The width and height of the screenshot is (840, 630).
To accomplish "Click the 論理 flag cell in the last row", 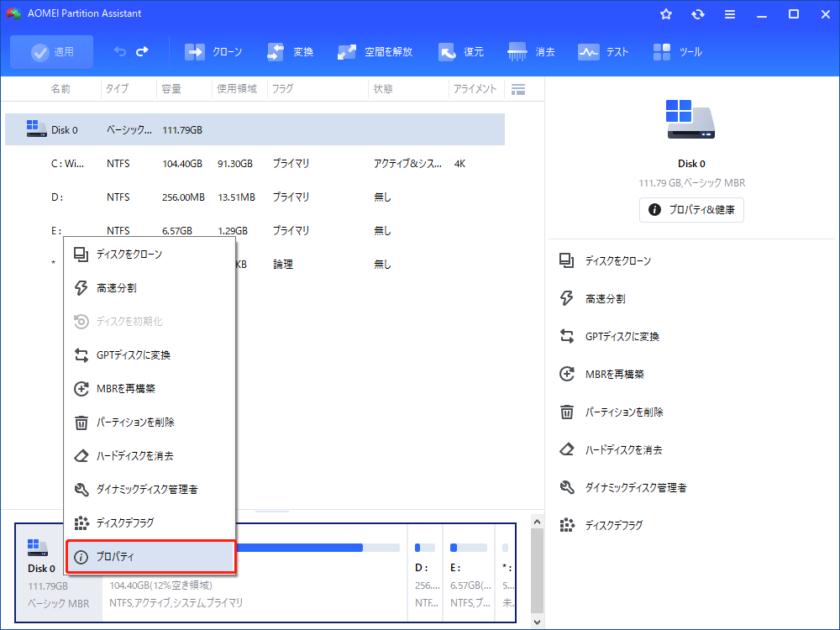I will [x=283, y=264].
